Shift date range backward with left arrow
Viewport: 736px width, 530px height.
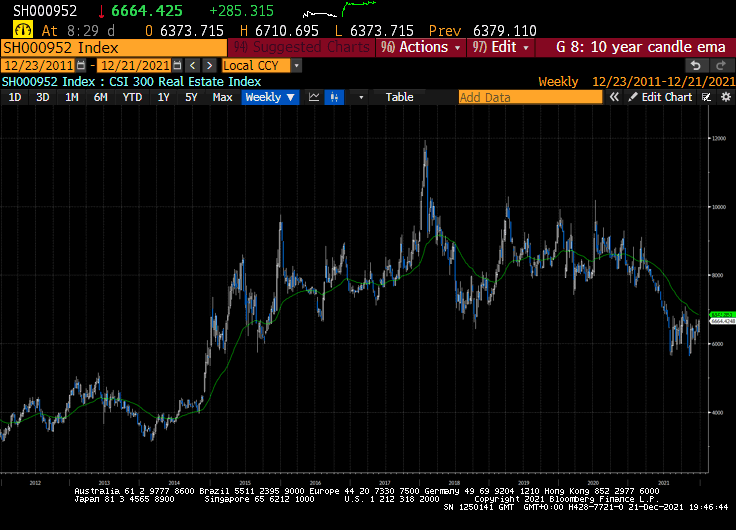[192, 66]
